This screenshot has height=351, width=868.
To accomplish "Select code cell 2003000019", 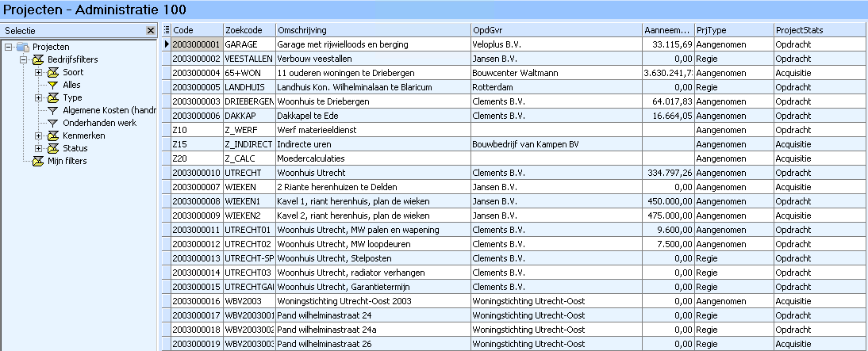I will pos(197,344).
